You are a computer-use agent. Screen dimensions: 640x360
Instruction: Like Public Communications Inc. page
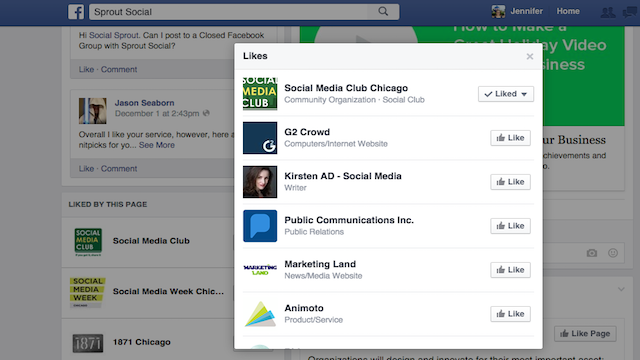[510, 226]
